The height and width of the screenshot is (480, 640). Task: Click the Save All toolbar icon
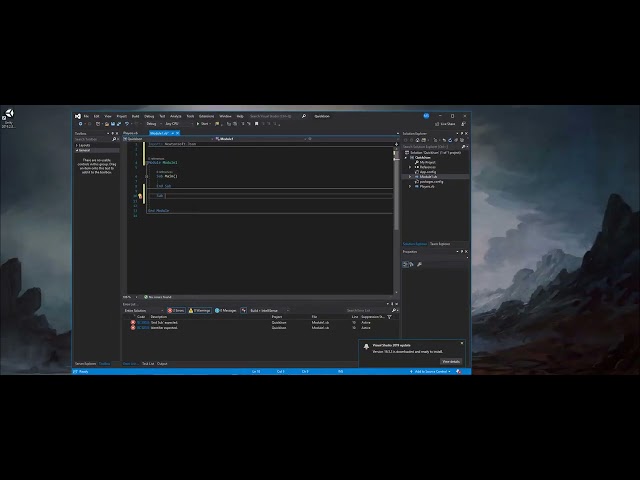tap(119, 124)
